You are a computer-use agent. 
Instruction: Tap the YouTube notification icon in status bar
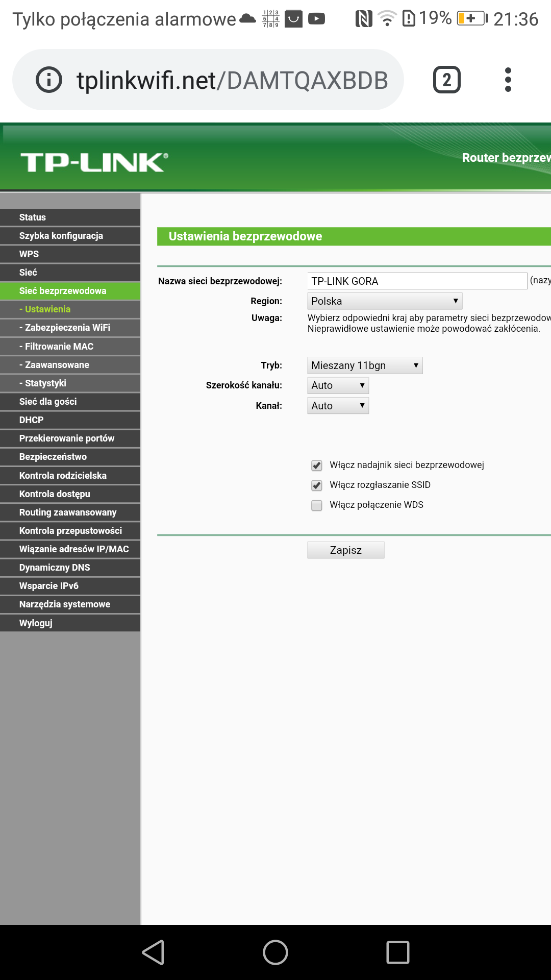pos(316,19)
